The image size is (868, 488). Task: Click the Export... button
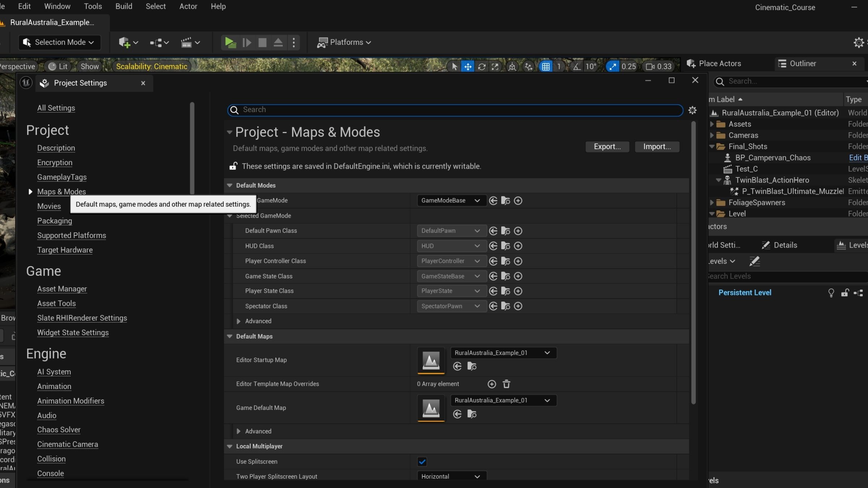(x=607, y=147)
